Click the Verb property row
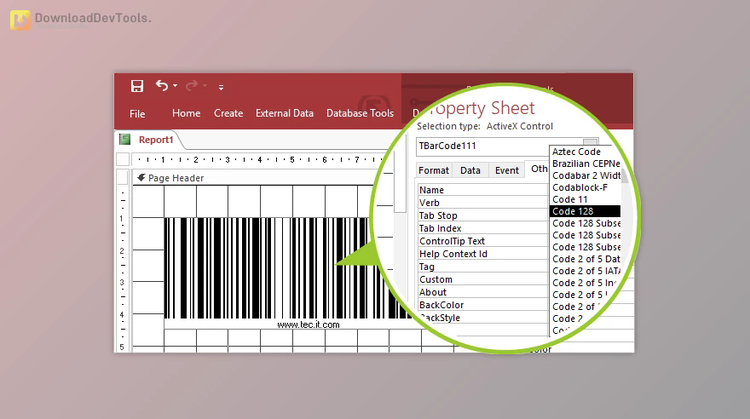The image size is (750, 419). pos(482,203)
